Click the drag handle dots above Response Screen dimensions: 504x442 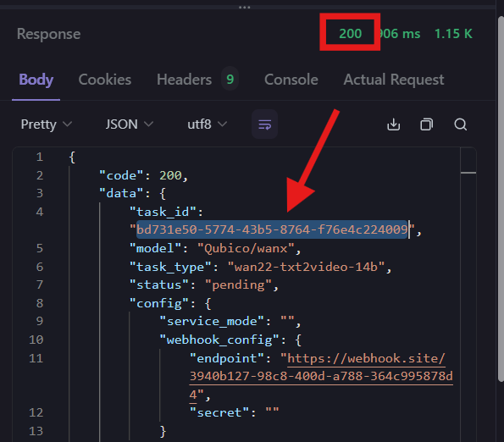244,7
